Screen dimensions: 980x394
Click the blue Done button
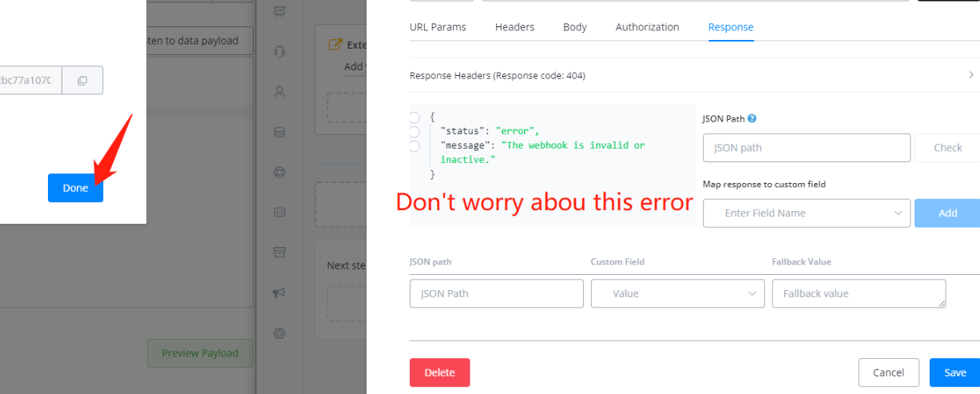[75, 188]
